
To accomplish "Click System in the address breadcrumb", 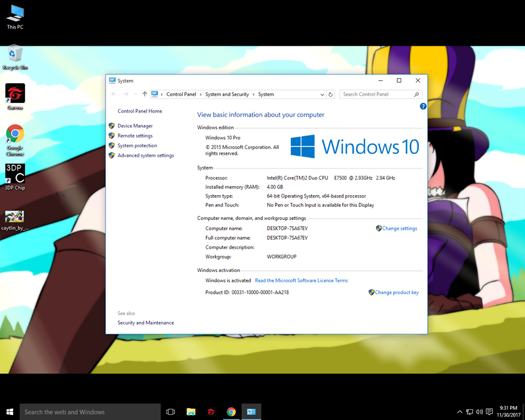I will 266,95.
